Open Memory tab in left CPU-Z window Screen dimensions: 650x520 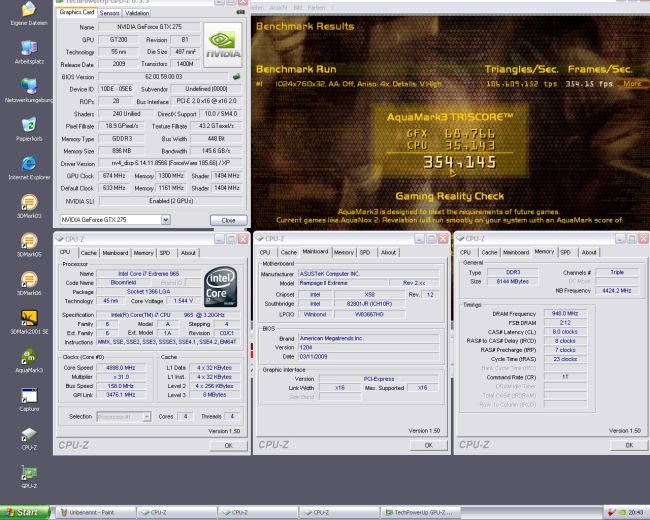143,253
